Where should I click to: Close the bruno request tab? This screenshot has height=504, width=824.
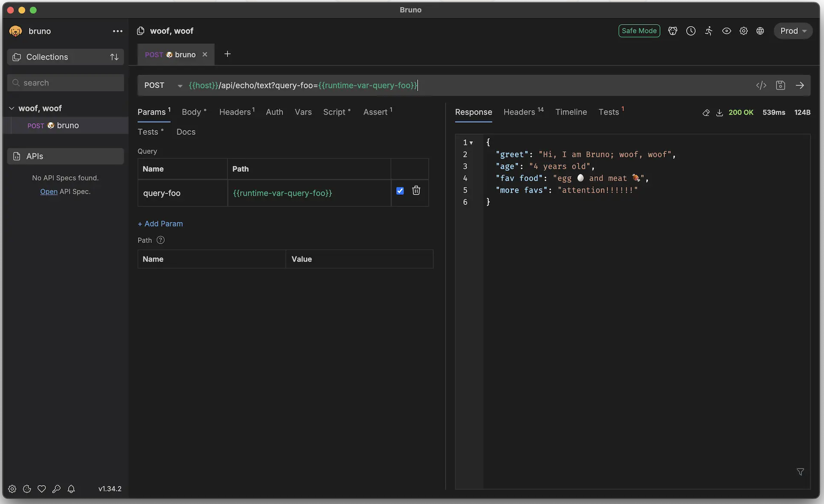[x=205, y=54]
